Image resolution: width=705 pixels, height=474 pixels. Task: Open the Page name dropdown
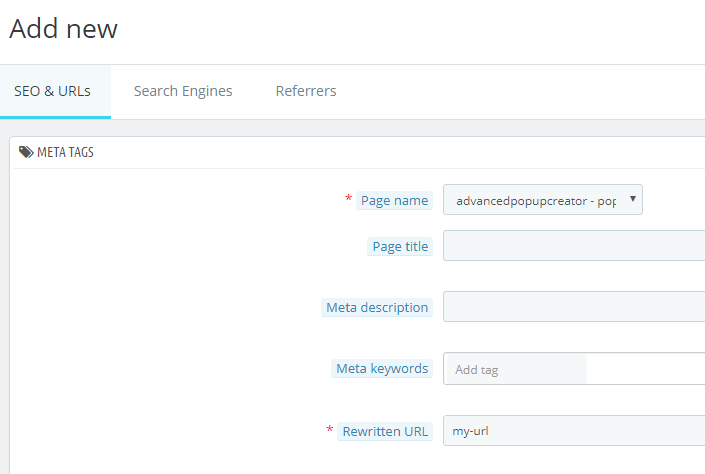point(543,200)
